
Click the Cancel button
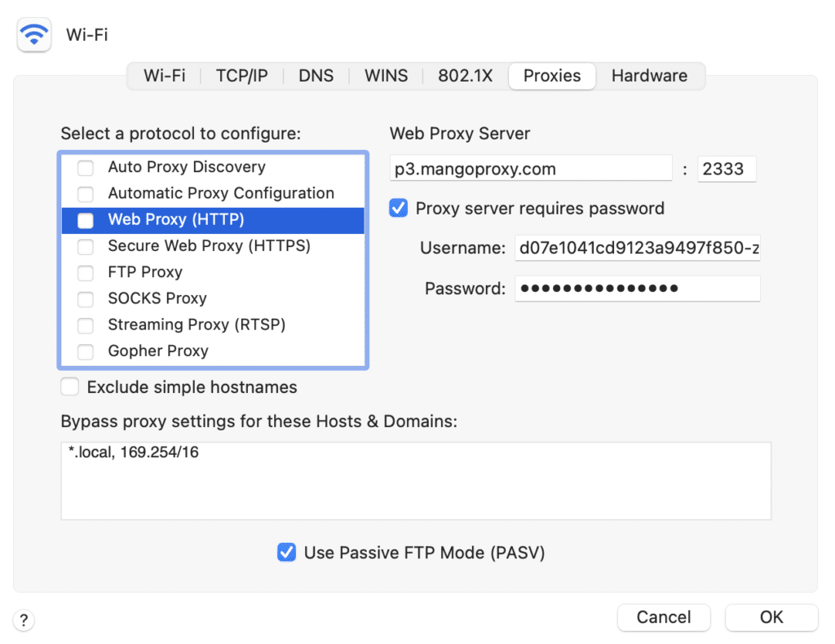[664, 617]
